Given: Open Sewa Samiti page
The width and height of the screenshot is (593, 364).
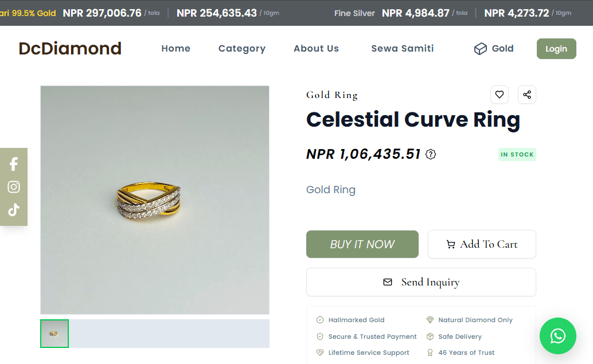Looking at the screenshot, I should [x=403, y=48].
